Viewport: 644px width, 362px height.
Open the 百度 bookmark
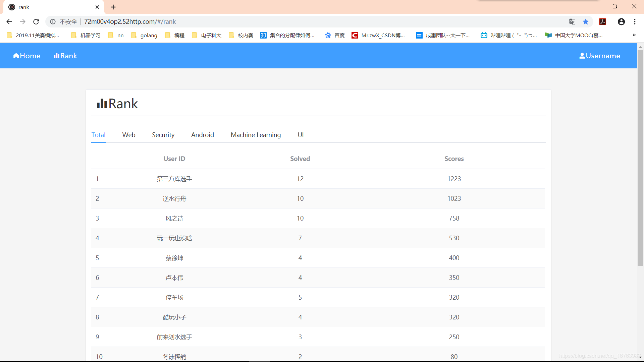tap(335, 36)
